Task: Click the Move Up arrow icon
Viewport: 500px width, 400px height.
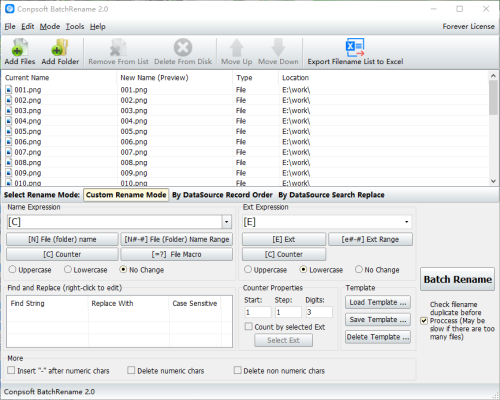Action: (x=237, y=47)
